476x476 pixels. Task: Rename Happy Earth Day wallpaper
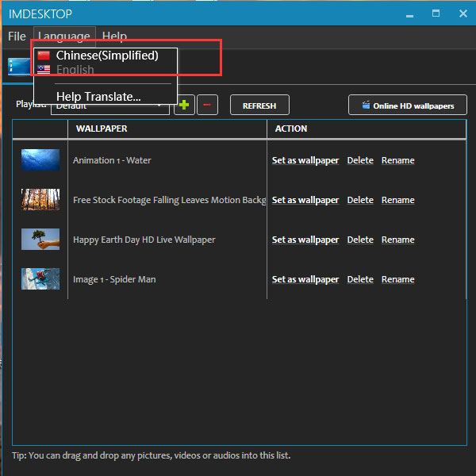[398, 240]
